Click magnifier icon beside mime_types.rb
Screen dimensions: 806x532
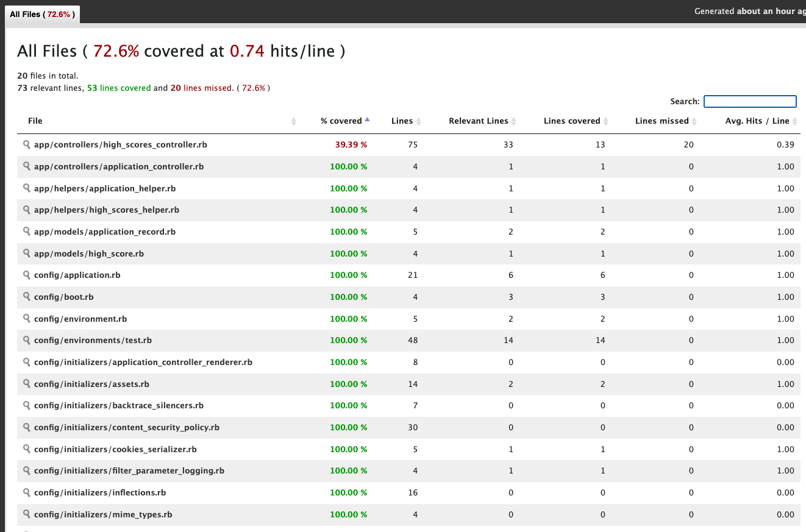click(26, 514)
